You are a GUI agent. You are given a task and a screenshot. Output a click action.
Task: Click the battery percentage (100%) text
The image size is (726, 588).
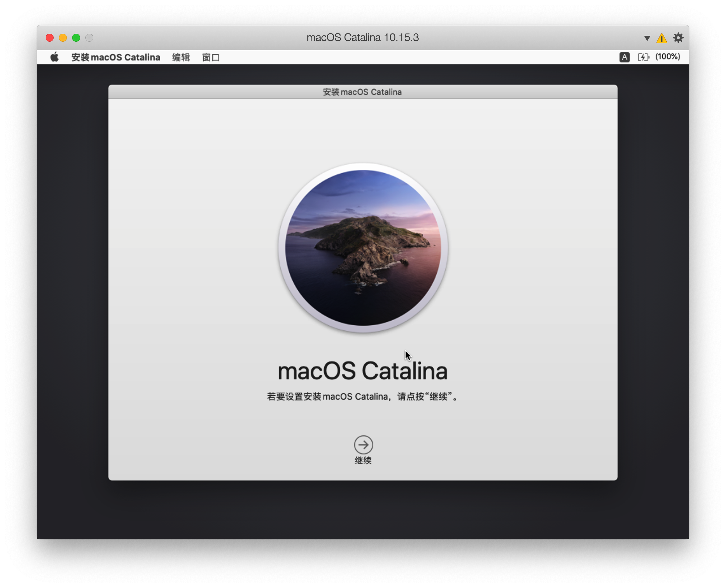click(x=667, y=57)
